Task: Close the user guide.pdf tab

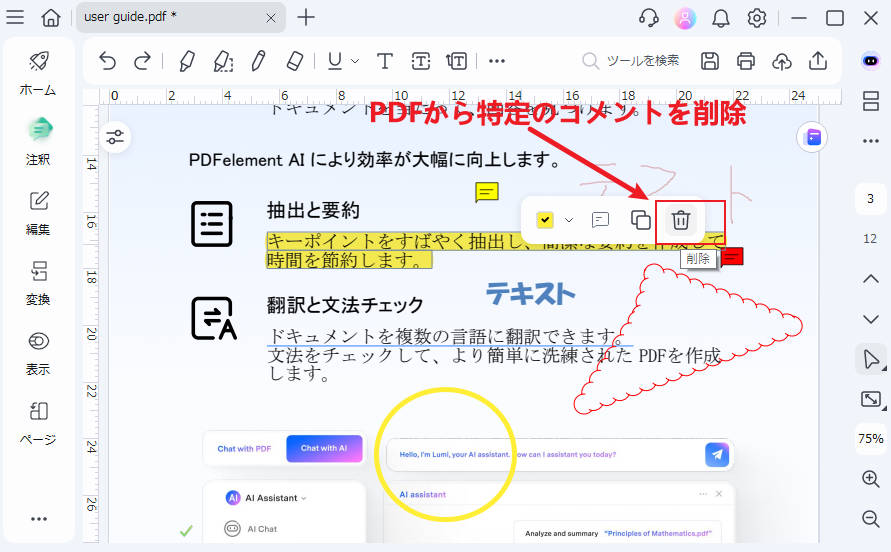Action: pyautogui.click(x=271, y=18)
